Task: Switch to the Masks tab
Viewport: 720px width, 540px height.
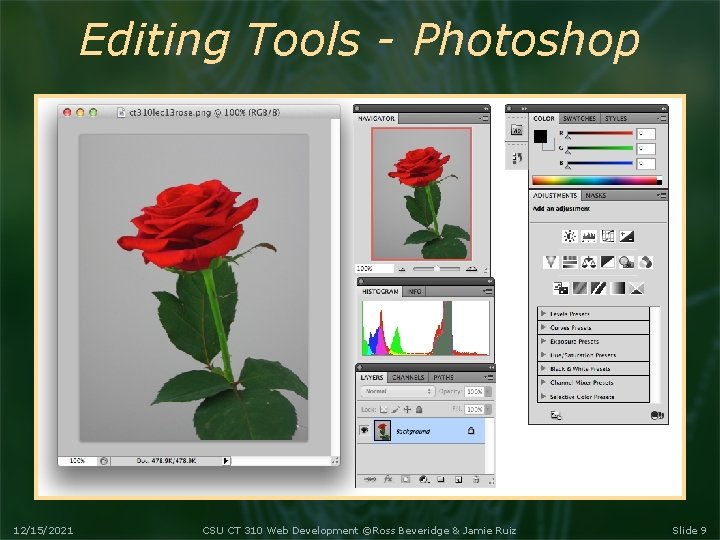Action: click(596, 196)
